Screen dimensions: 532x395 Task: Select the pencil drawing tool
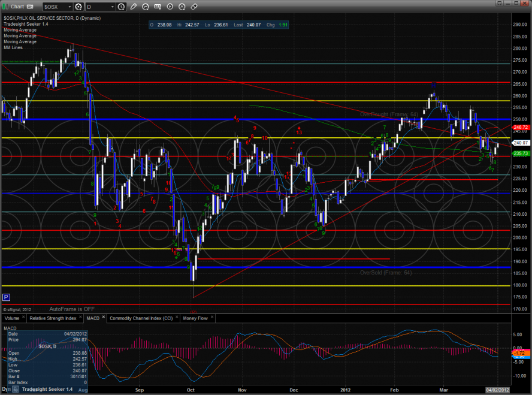click(133, 7)
